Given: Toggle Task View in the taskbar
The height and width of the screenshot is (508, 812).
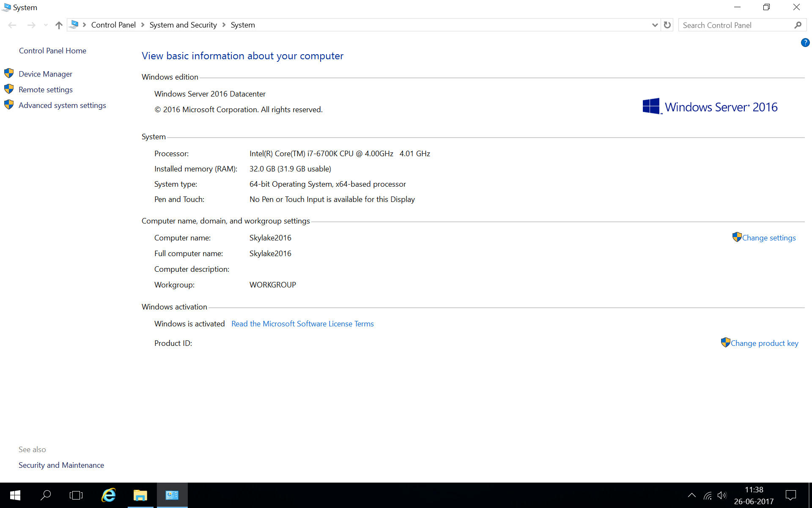Looking at the screenshot, I should 76,495.
